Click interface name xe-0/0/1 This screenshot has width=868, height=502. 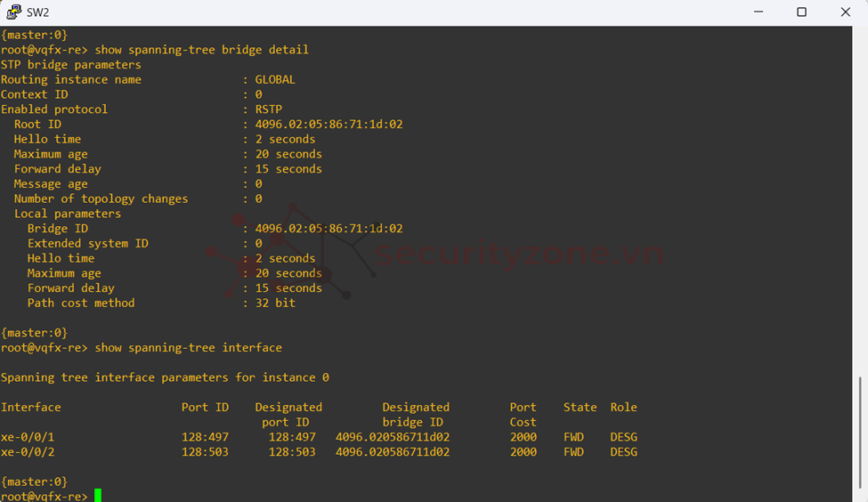click(x=28, y=437)
